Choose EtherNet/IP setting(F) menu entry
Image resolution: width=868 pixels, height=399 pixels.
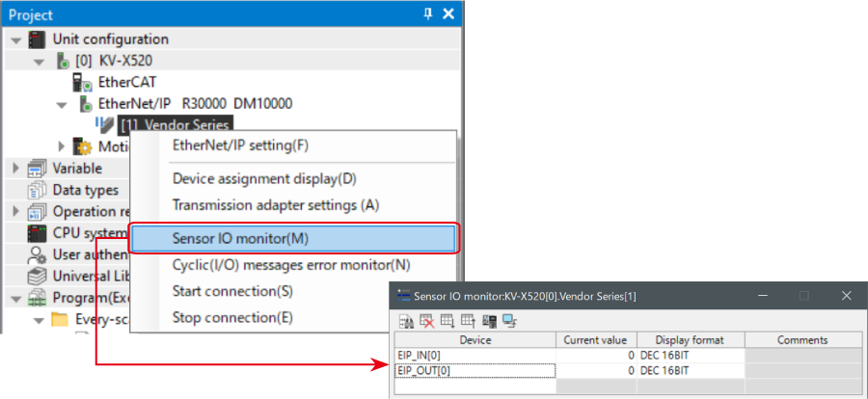point(240,146)
